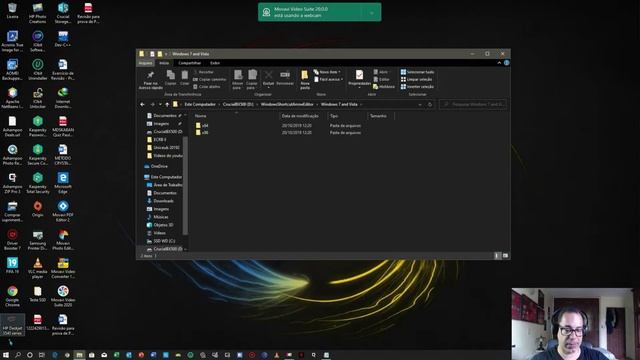Open the Fácil acesso dropdown
Screen dimensions: 640x360
tap(329, 80)
